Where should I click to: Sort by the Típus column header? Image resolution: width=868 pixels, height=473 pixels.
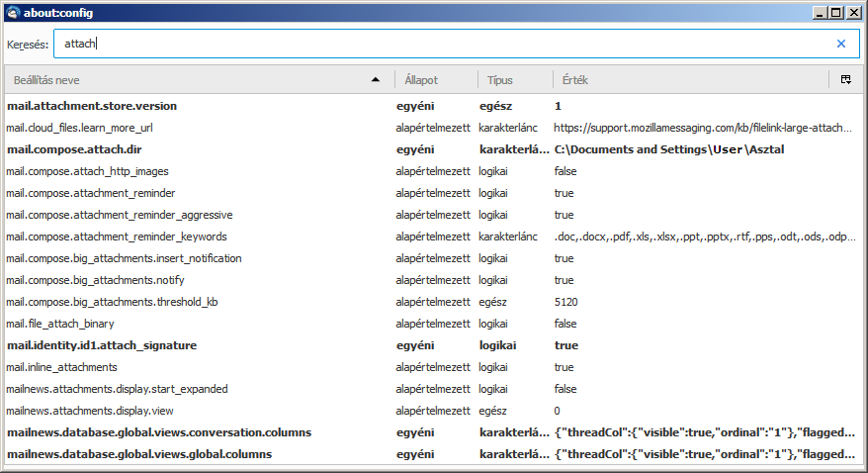click(x=515, y=80)
